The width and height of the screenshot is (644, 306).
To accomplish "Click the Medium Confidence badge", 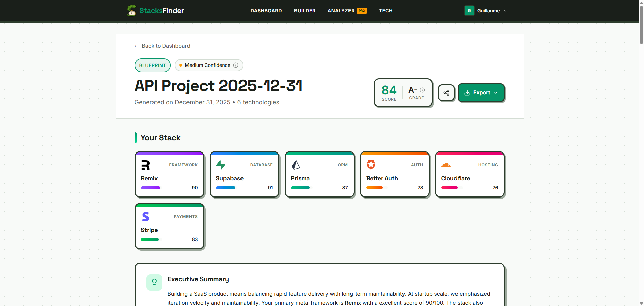I will [209, 65].
